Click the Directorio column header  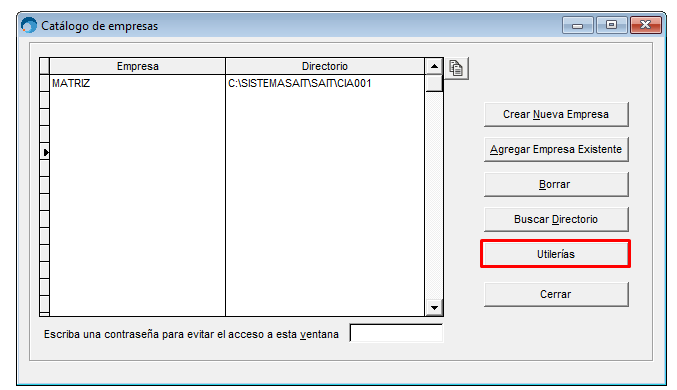click(325, 67)
